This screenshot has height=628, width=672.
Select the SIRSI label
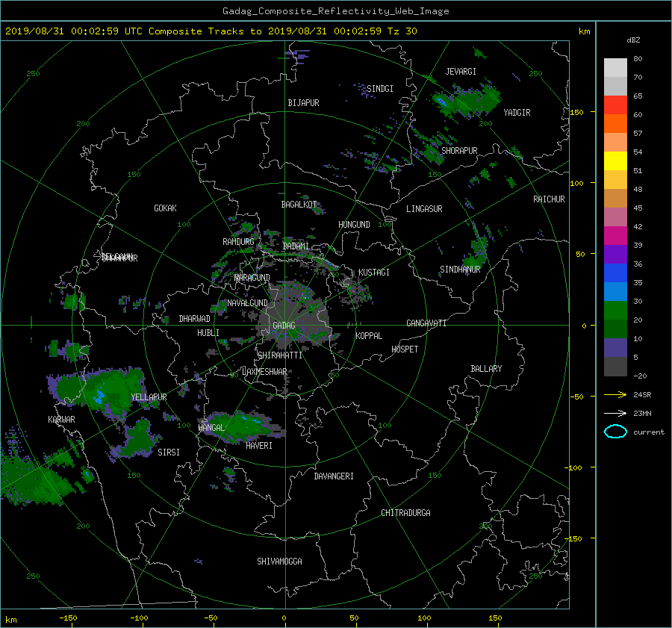click(169, 453)
